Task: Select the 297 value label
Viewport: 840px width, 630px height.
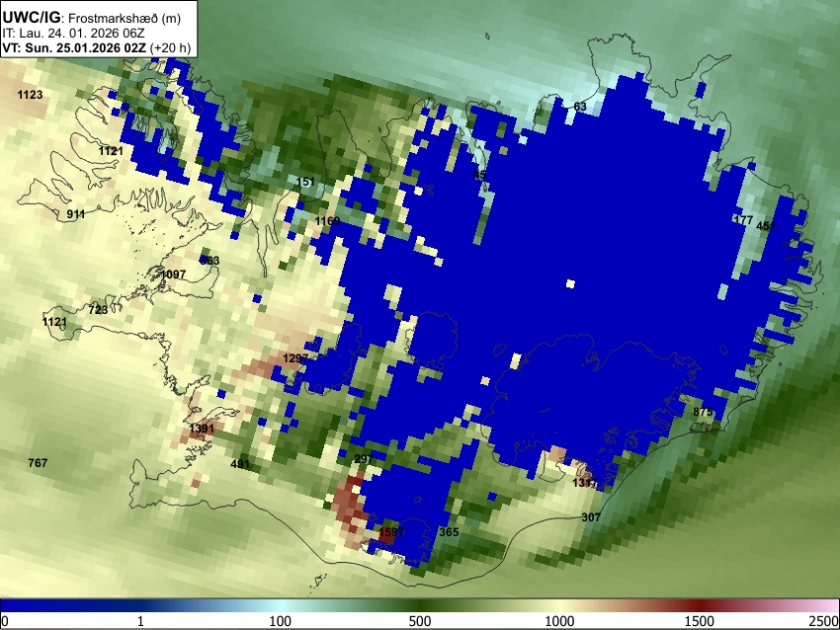Action: [364, 459]
